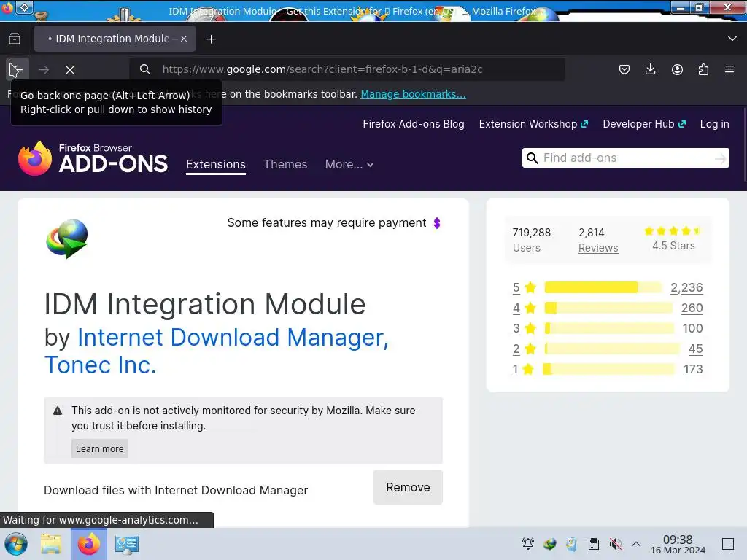The height and width of the screenshot is (560, 747).
Task: Expand the More... dropdown menu
Action: click(x=349, y=164)
